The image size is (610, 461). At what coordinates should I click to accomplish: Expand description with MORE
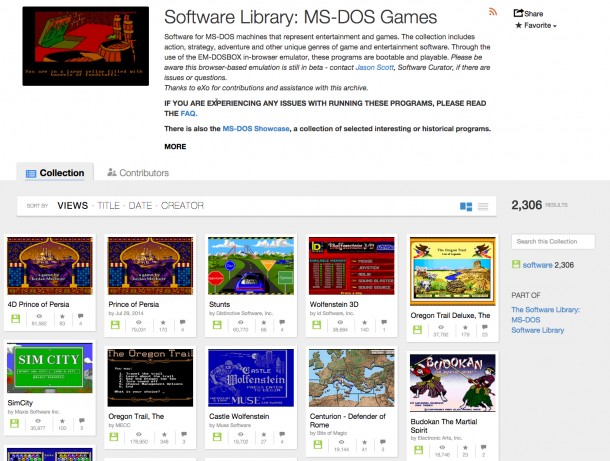click(175, 147)
